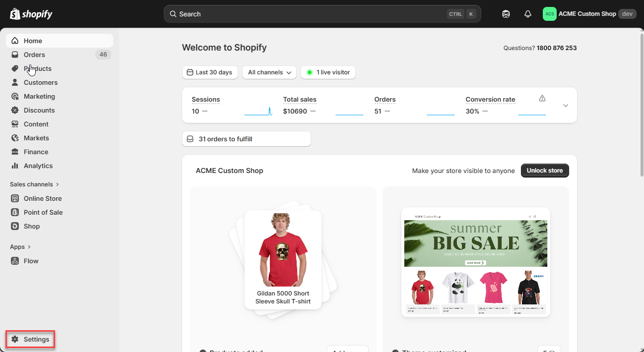Click the summer Big Sale theme preview
The width and height of the screenshot is (644, 352).
pyautogui.click(x=476, y=262)
